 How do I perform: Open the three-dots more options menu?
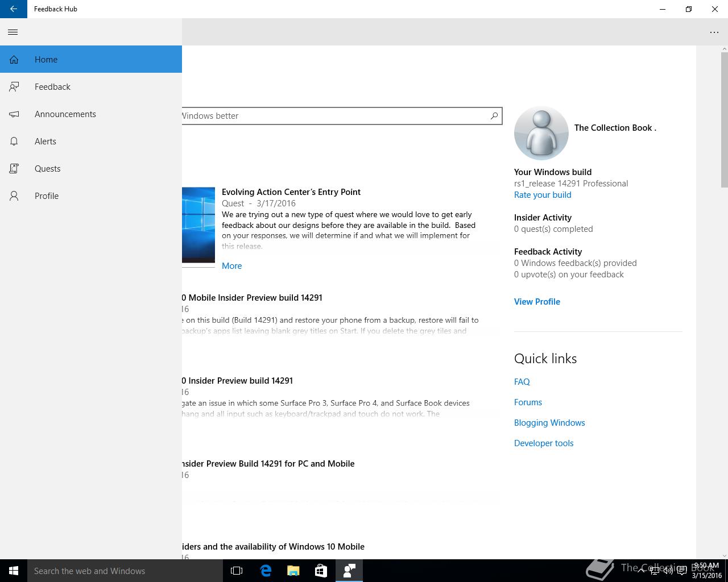point(714,32)
